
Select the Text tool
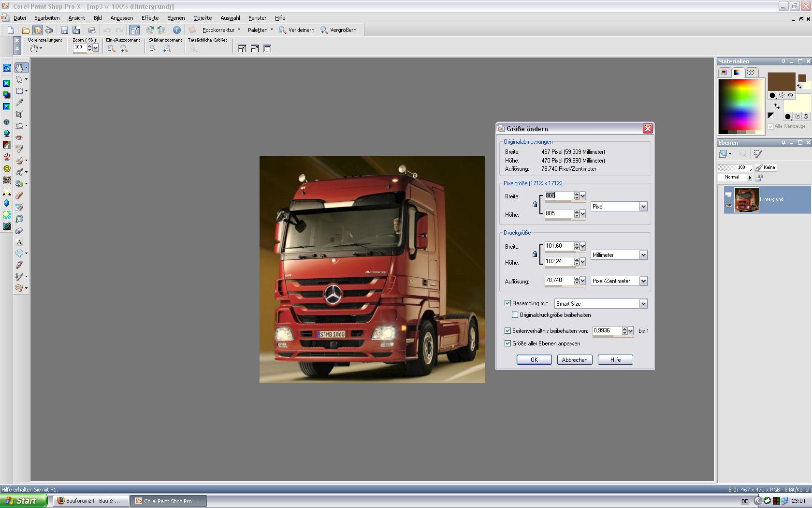point(19,242)
